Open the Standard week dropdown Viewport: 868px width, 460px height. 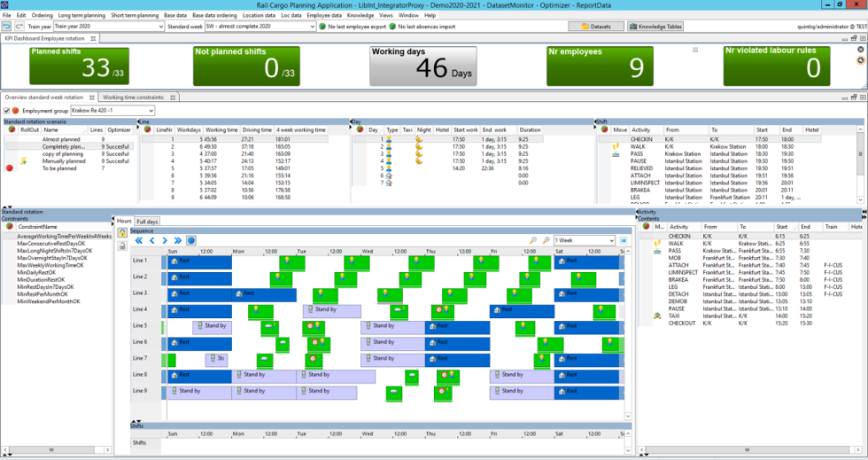click(312, 26)
